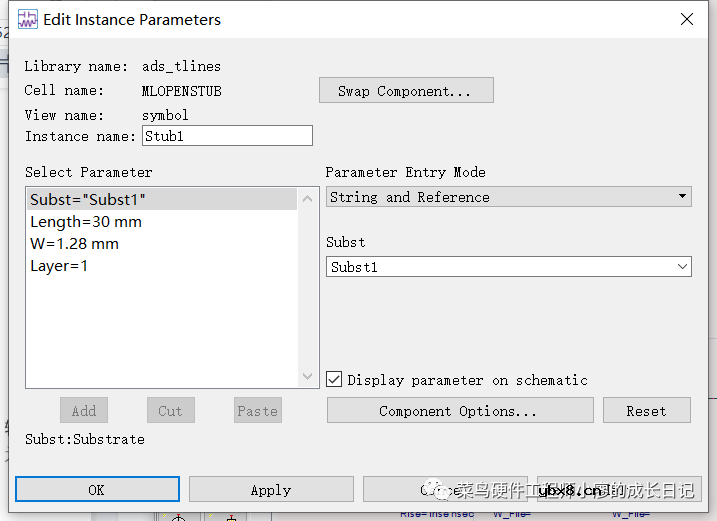The image size is (717, 521).
Task: Click the Edit Instance Parameters title icon
Action: pyautogui.click(x=27, y=19)
